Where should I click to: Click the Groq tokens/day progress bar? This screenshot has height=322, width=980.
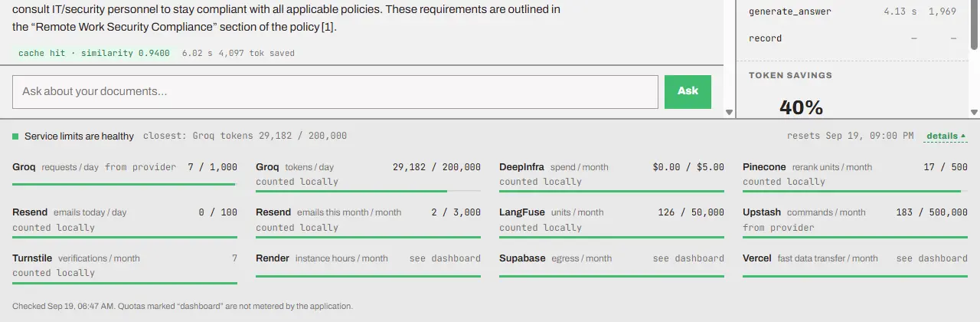(x=368, y=191)
